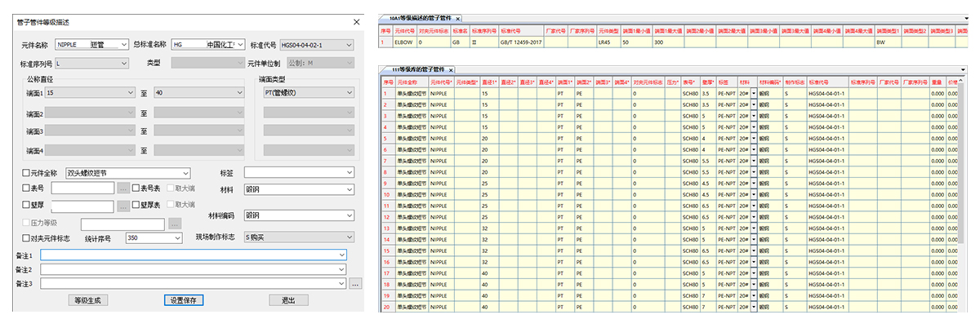Switch to the 10A1等级描述的管子管件 tab
Image resolution: width=980 pixels, height=328 pixels.
421,18
